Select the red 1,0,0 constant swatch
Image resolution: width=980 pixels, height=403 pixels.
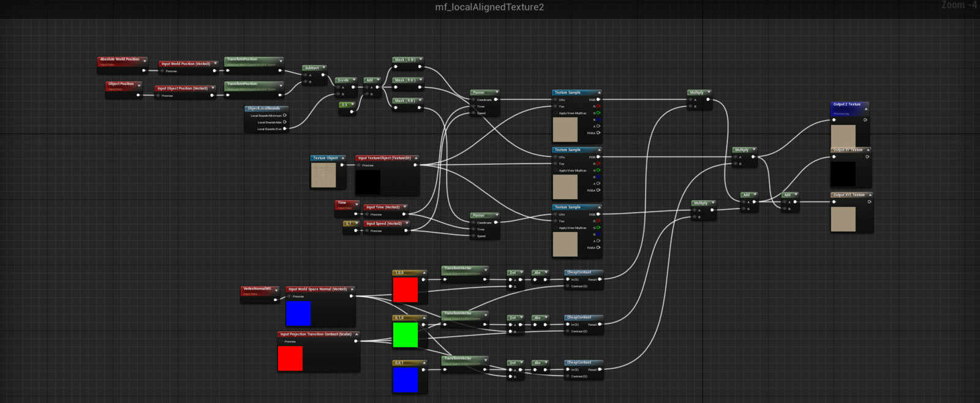(x=405, y=290)
